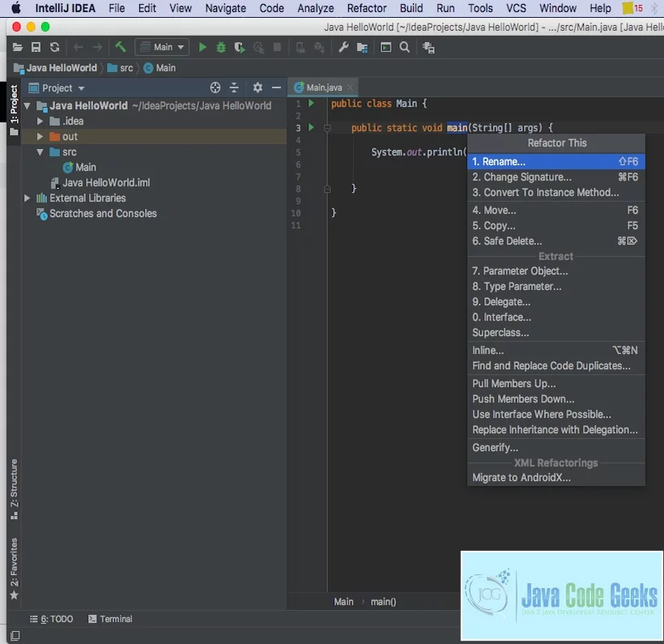Click the last toolbar icon right of the magnifier
664x644 pixels.
(x=428, y=48)
